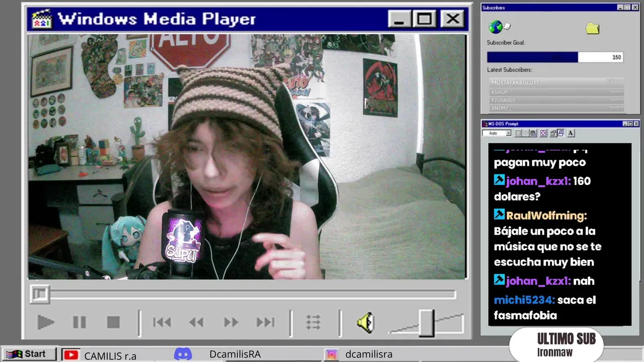Open the Properties icon in MS-DOS toolbar
The image size is (644, 362).
click(553, 133)
